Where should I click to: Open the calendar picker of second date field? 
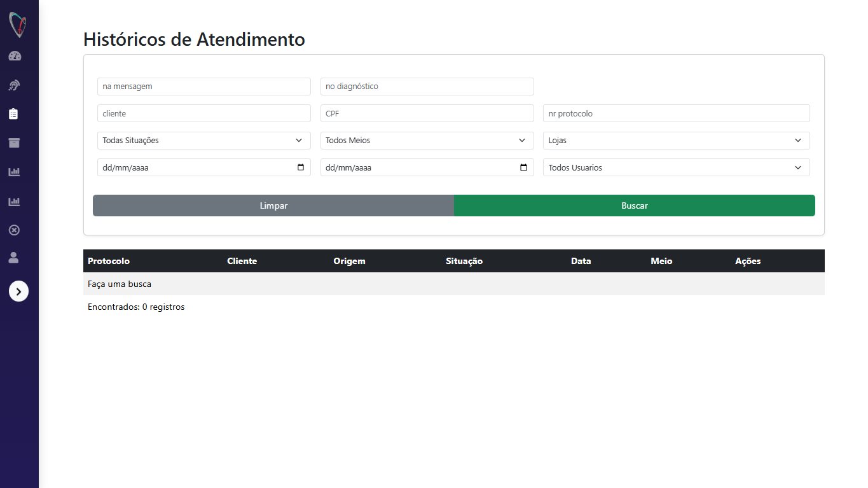(523, 168)
